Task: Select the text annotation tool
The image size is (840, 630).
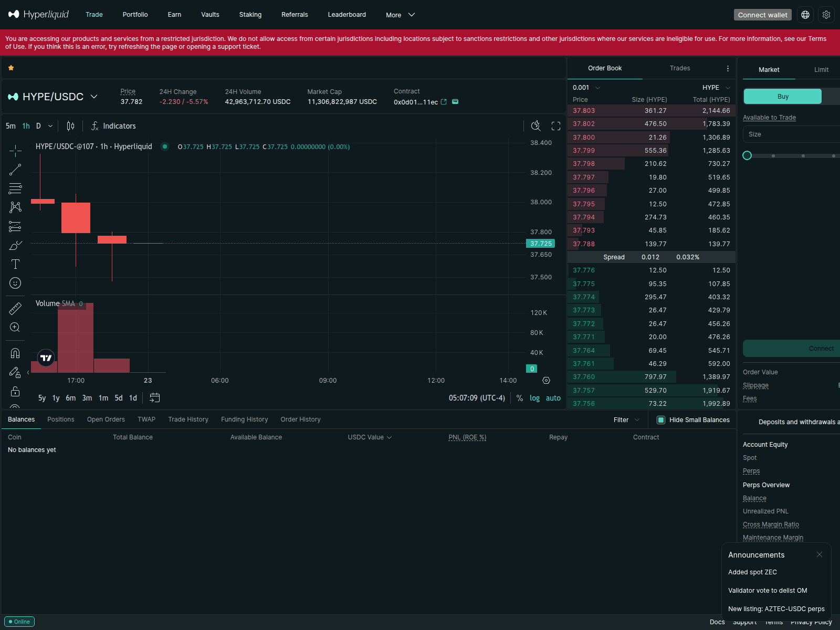Action: 15,264
